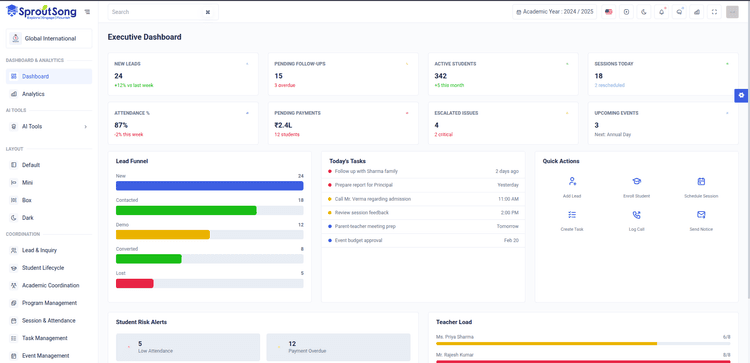Click the Add Lead quick action icon

point(572,181)
